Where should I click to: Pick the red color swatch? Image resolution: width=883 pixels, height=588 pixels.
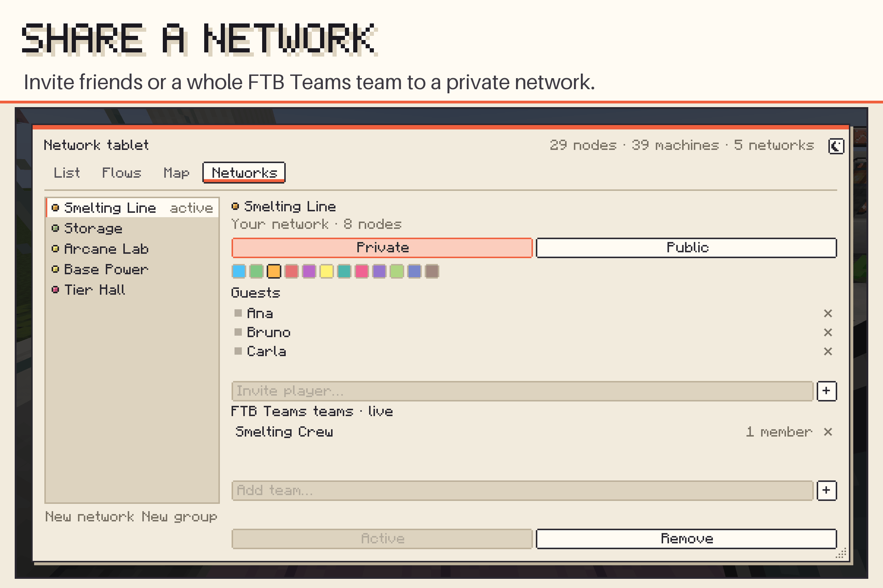pyautogui.click(x=292, y=271)
